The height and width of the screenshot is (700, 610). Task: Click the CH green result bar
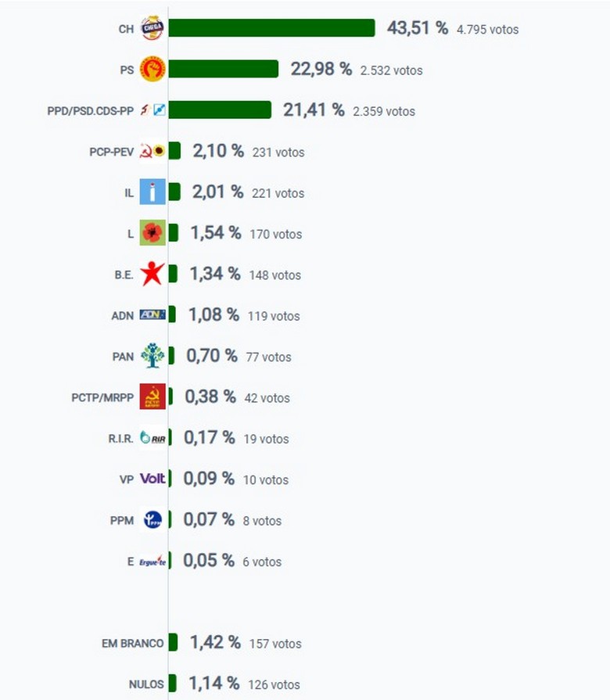click(271, 29)
